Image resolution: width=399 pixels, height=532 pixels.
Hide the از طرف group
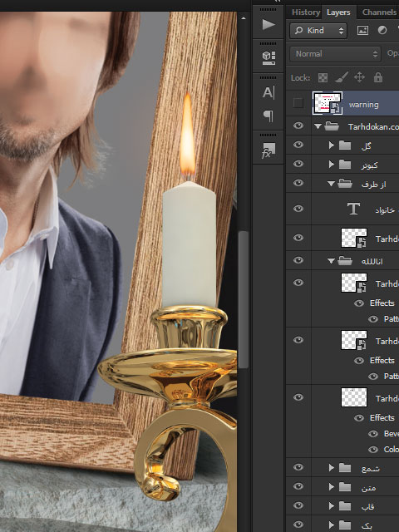tap(298, 183)
